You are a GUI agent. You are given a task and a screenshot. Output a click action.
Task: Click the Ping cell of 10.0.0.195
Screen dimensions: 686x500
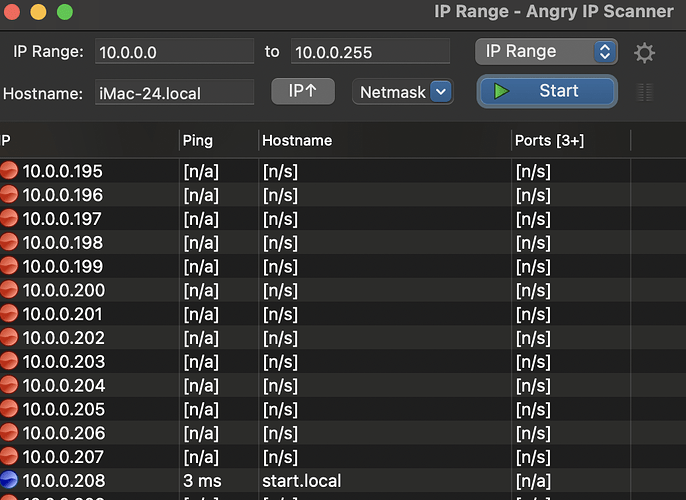pos(219,171)
